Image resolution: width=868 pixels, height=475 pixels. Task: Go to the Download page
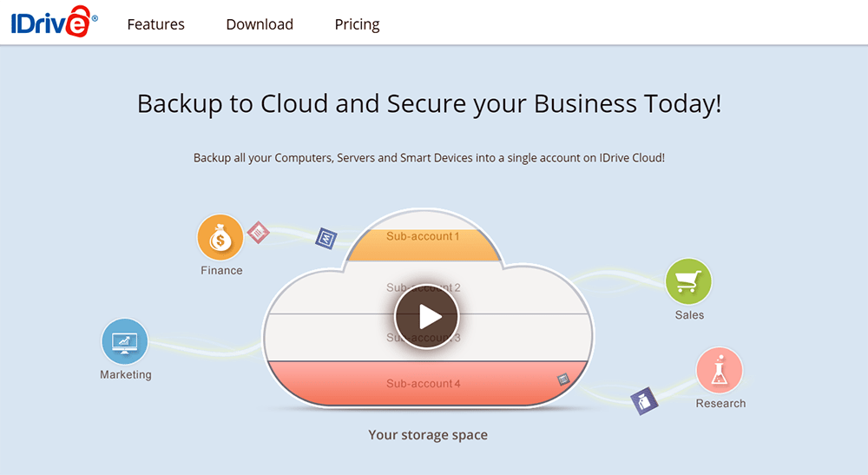[260, 24]
